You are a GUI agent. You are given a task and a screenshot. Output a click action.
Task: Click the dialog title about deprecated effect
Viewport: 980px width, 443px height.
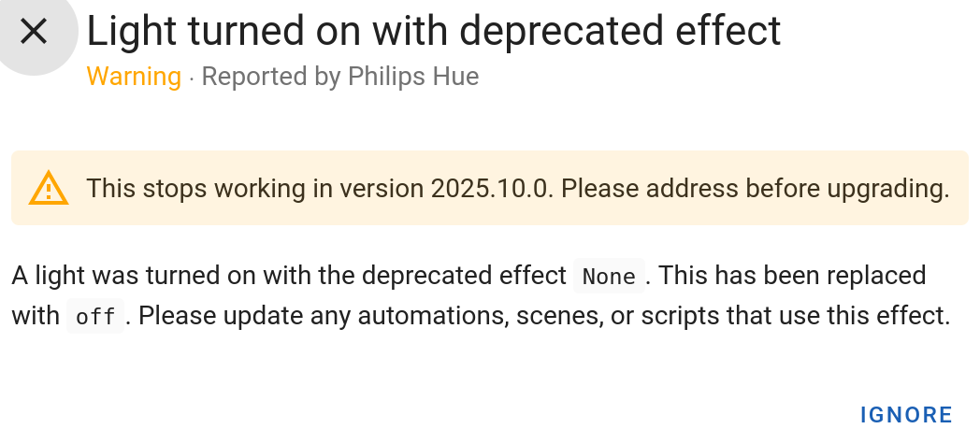coord(434,32)
